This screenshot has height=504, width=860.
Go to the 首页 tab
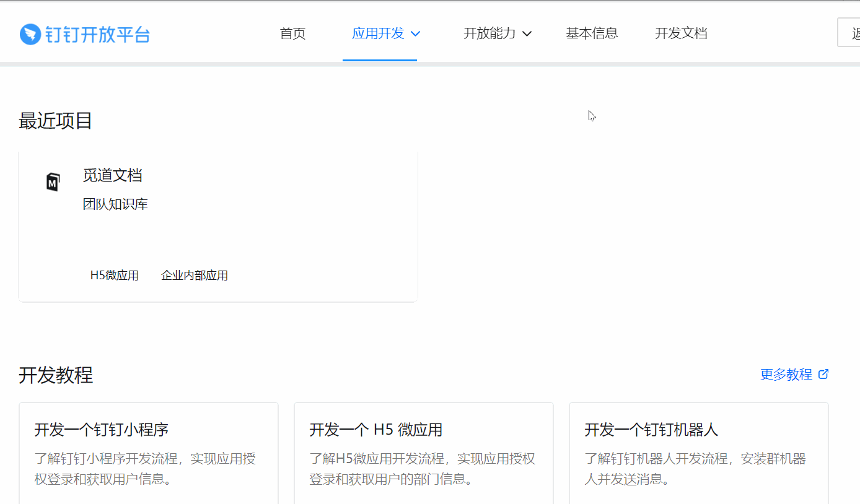click(292, 33)
